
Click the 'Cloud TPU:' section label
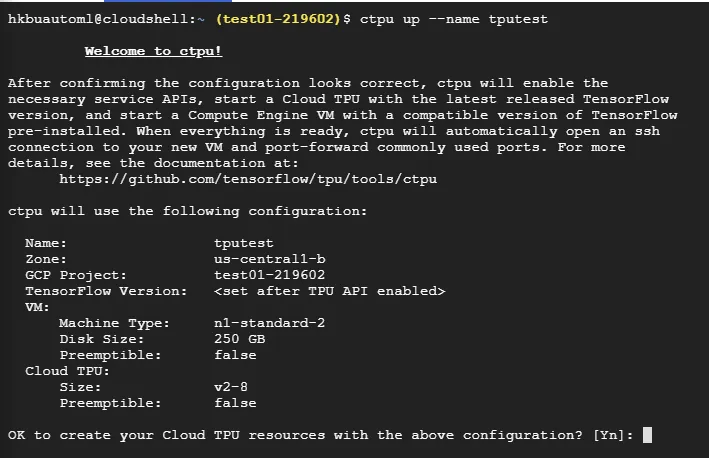coord(63,371)
